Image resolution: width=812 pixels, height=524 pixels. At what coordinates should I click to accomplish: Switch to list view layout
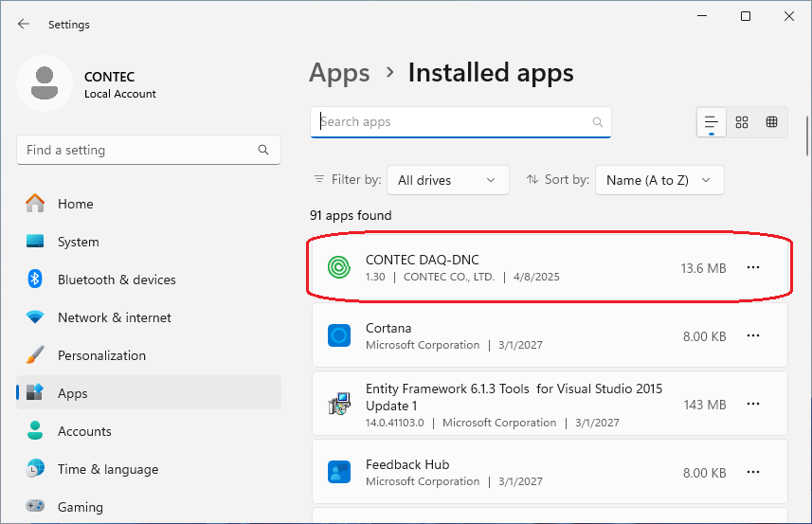pos(711,122)
